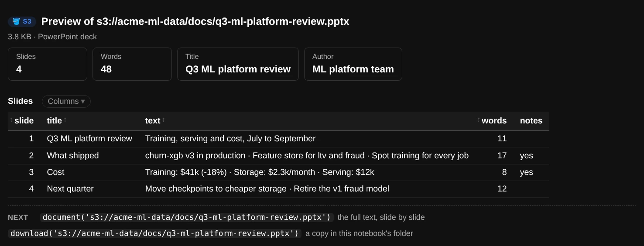Select the document() full text command
644x246 pixels.
(x=187, y=217)
